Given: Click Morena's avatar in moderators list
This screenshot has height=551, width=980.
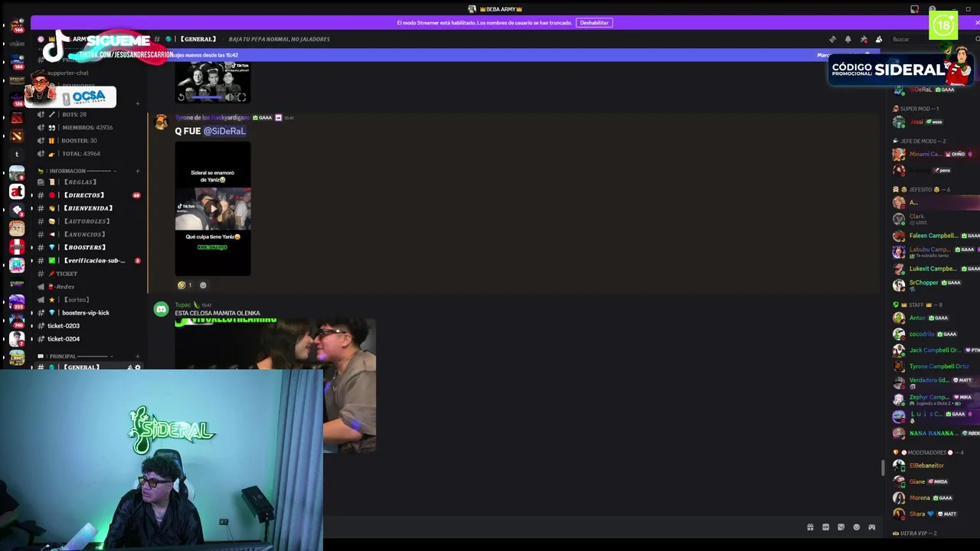Looking at the screenshot, I should (x=899, y=497).
